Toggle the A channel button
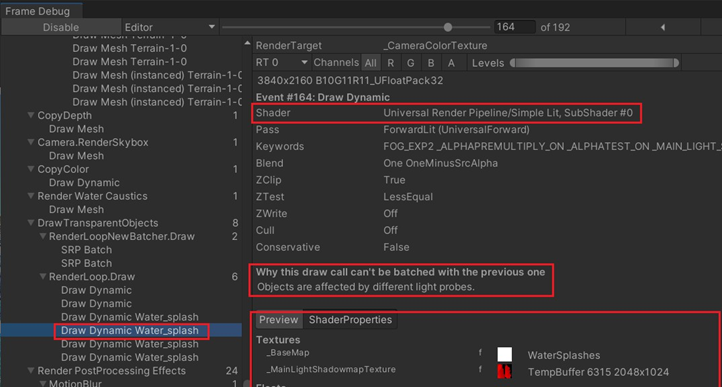Viewport: 722px width, 387px height. coord(451,63)
